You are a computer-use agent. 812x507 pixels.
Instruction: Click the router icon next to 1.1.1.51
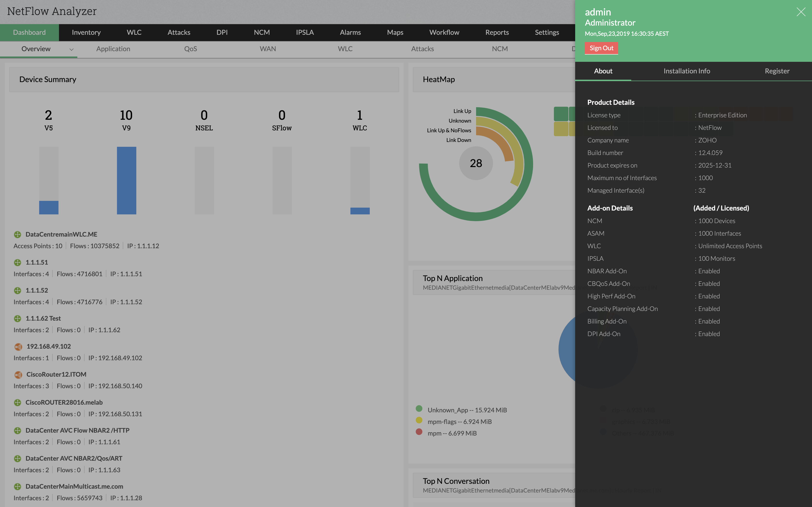pyautogui.click(x=18, y=262)
